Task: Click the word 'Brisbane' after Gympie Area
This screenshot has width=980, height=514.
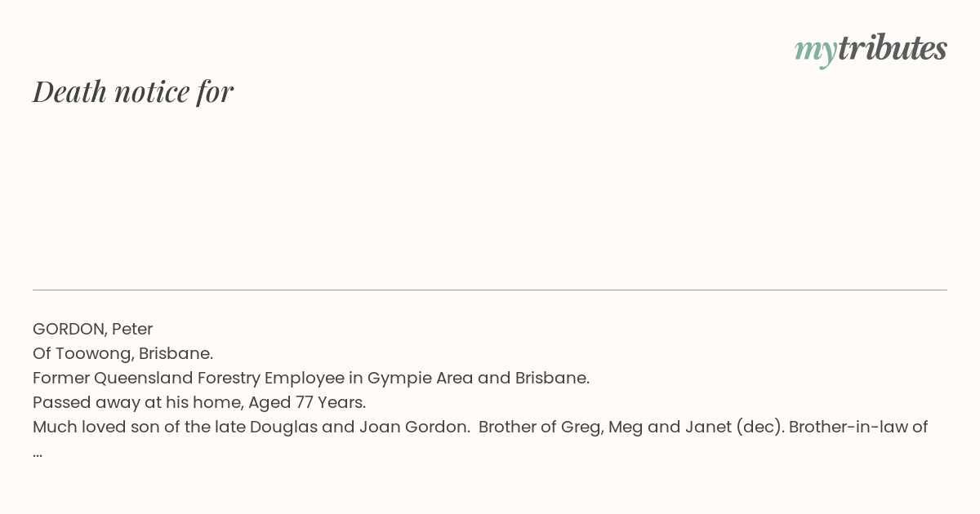Action: pyautogui.click(x=552, y=378)
